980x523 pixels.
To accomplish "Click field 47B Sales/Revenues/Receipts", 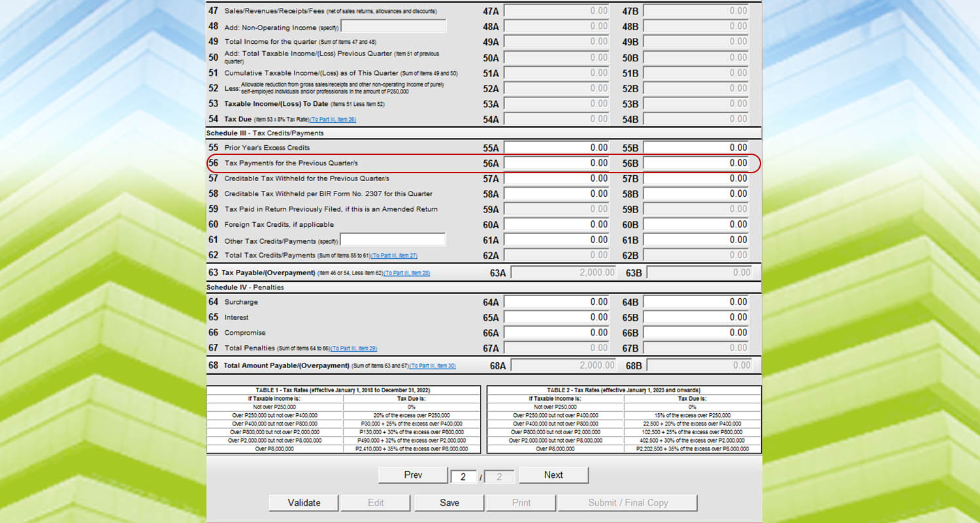I will coord(696,11).
